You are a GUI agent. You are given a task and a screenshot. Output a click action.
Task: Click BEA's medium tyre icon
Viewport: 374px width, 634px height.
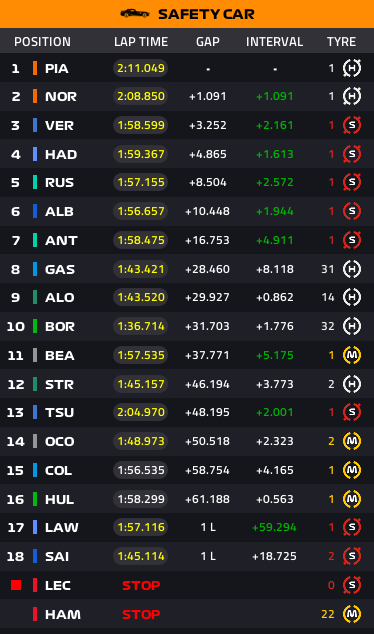[352, 355]
